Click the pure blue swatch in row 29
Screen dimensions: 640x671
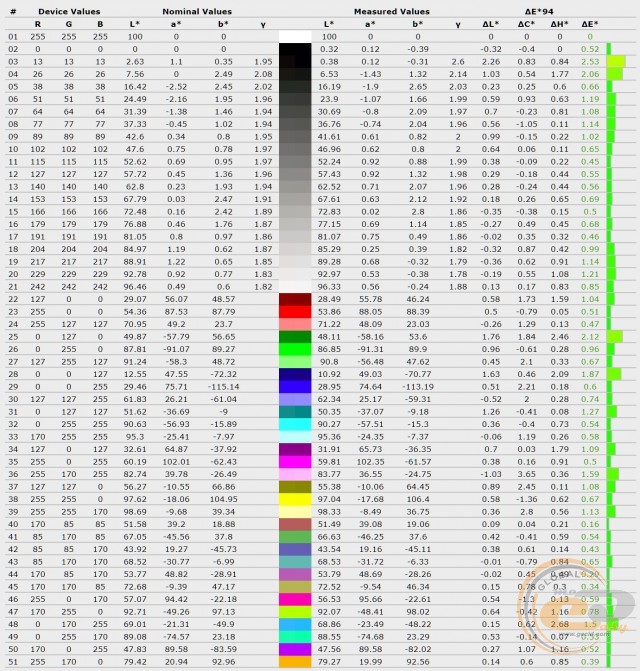pyautogui.click(x=295, y=387)
